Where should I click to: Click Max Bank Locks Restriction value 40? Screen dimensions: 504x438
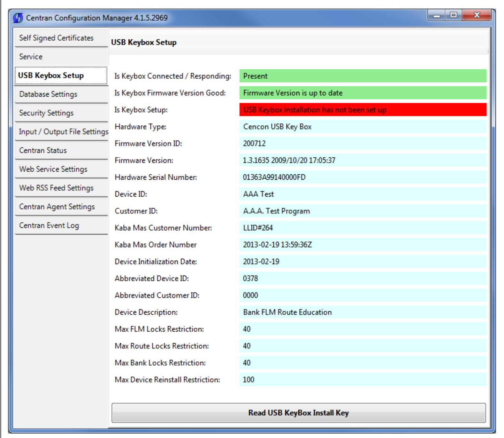[363, 363]
